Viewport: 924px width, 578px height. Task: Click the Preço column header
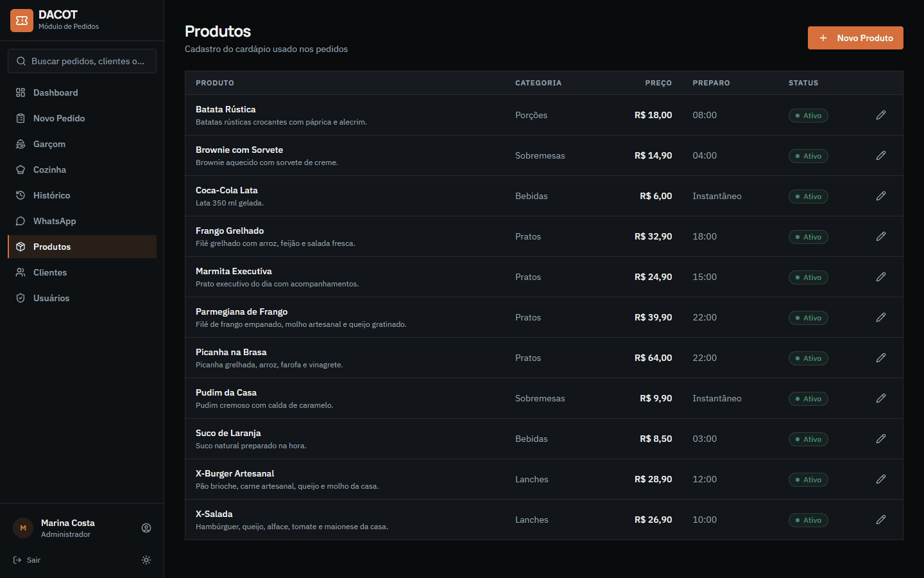pos(658,83)
